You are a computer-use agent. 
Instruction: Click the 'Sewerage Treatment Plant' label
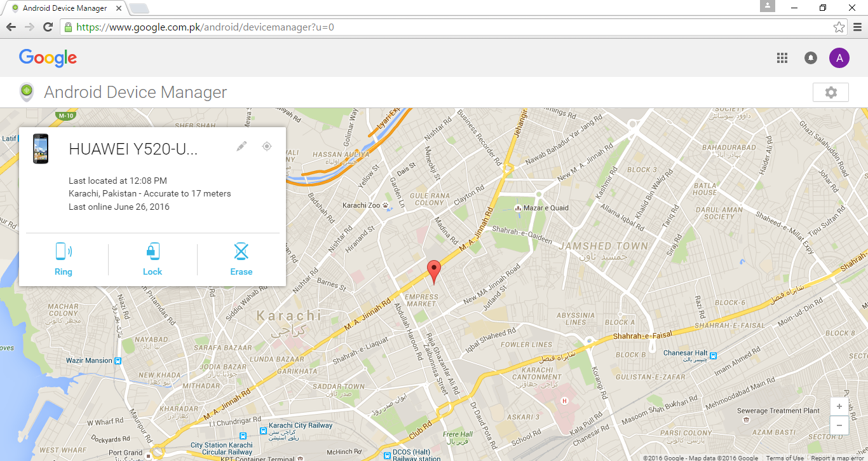pyautogui.click(x=778, y=411)
